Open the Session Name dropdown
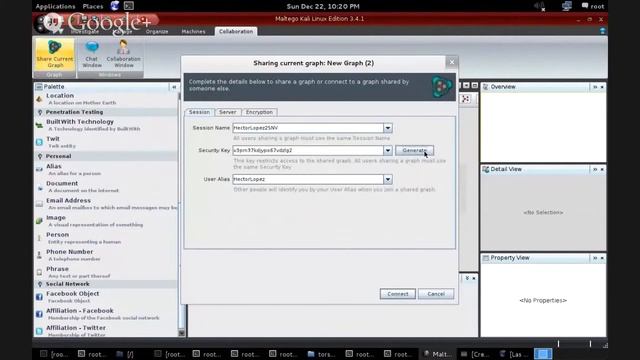The height and width of the screenshot is (360, 640). [388, 128]
